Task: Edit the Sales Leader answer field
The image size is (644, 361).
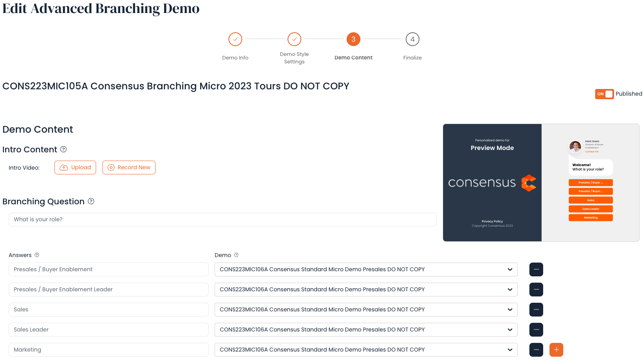Action: point(109,330)
